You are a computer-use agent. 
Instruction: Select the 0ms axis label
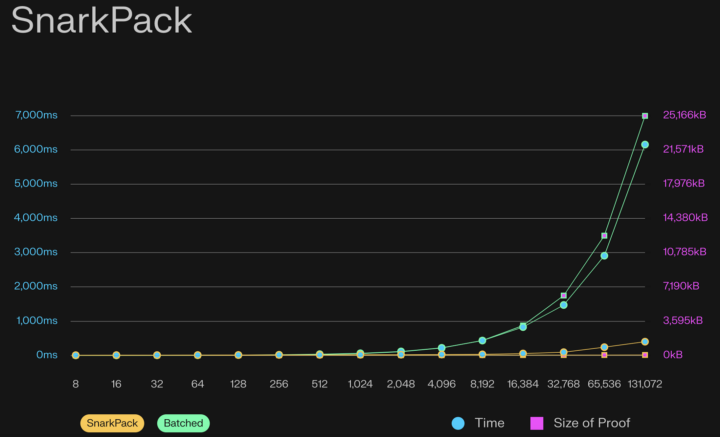tap(47, 354)
